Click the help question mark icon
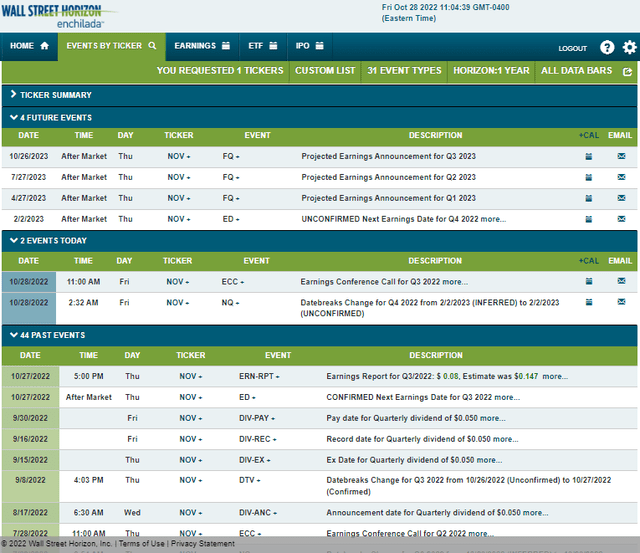This screenshot has height=553, width=640. pyautogui.click(x=607, y=47)
